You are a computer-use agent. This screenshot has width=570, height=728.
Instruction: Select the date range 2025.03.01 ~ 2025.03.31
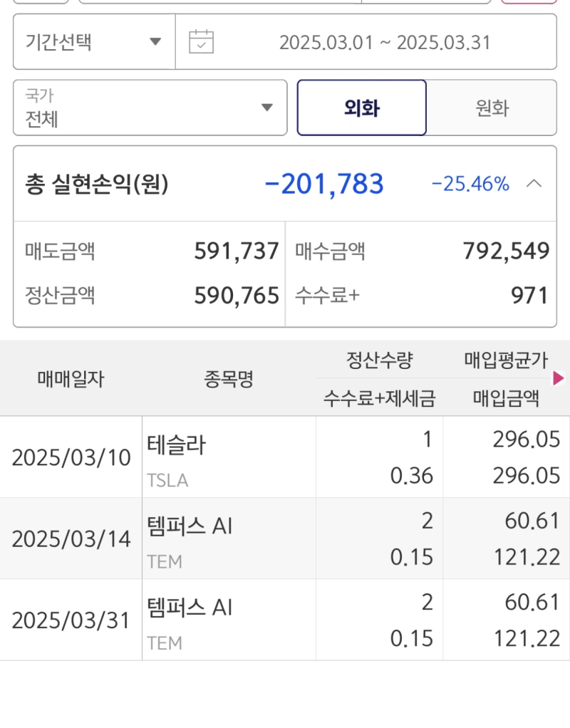tap(385, 43)
